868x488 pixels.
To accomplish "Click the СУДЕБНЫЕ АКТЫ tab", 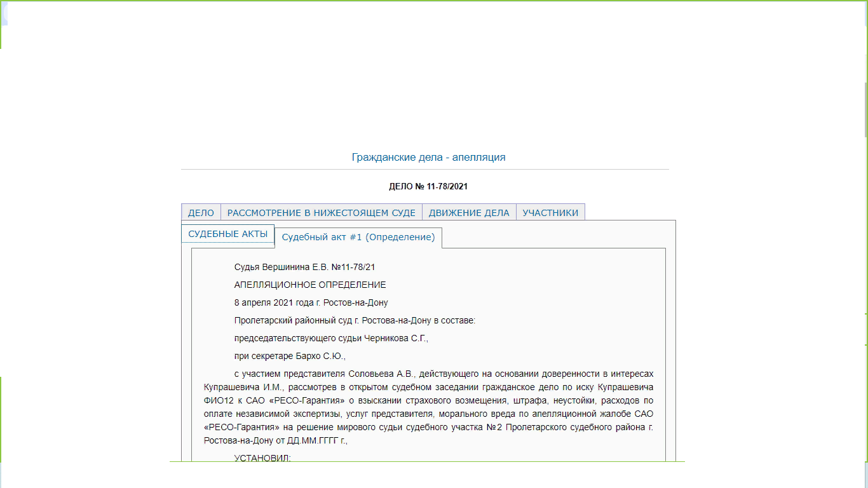I will pyautogui.click(x=227, y=234).
